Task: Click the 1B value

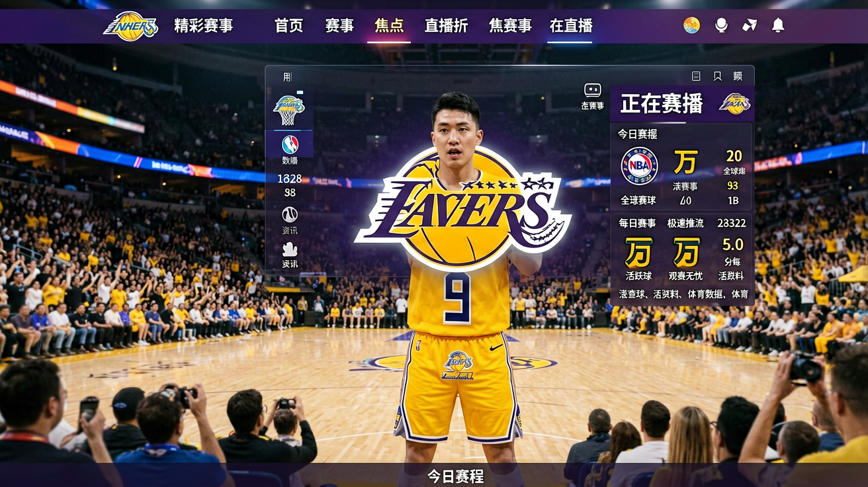Action: [732, 200]
